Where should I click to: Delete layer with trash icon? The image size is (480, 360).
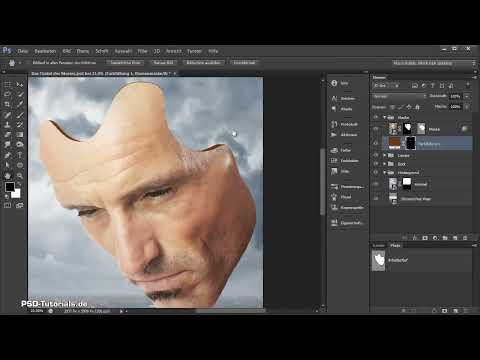[x=465, y=238]
